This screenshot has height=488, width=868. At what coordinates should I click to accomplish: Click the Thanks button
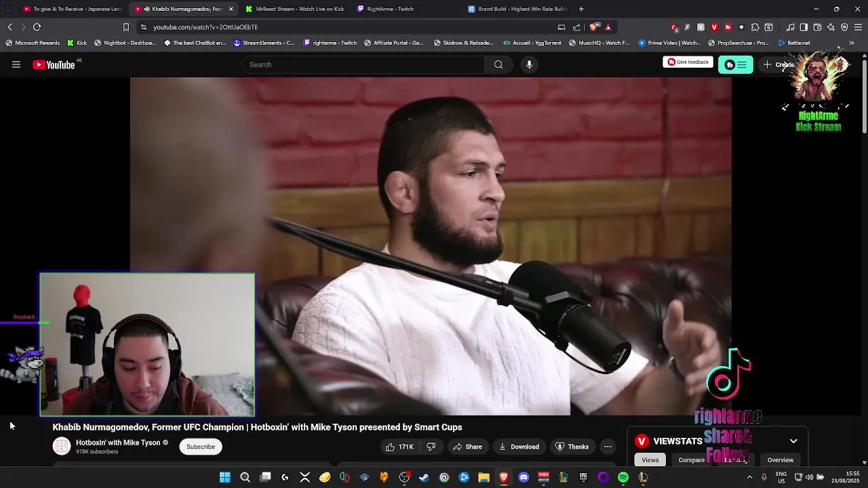572,447
